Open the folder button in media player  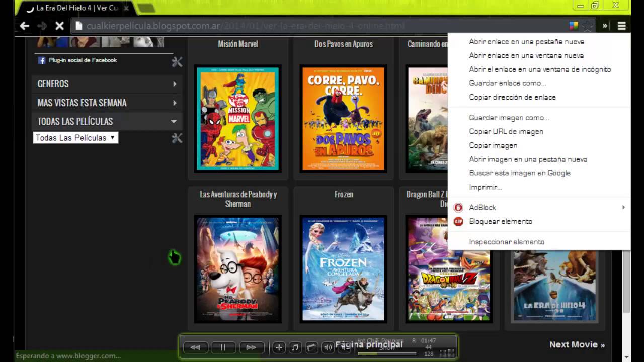(x=311, y=347)
